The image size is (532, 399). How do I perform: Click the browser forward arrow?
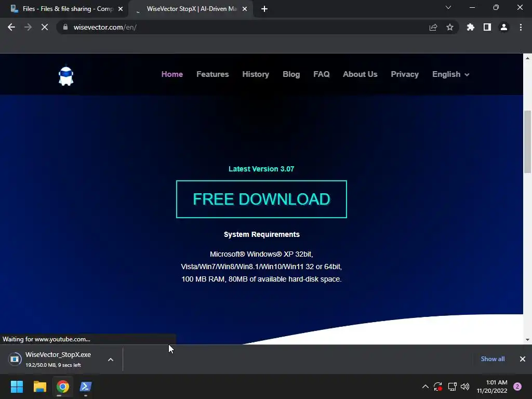(28, 27)
